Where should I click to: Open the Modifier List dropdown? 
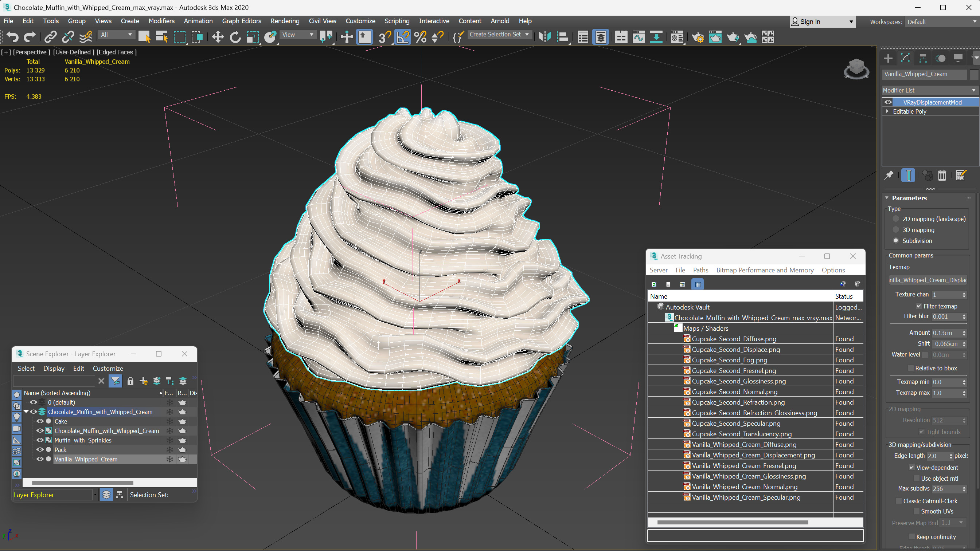pyautogui.click(x=930, y=90)
